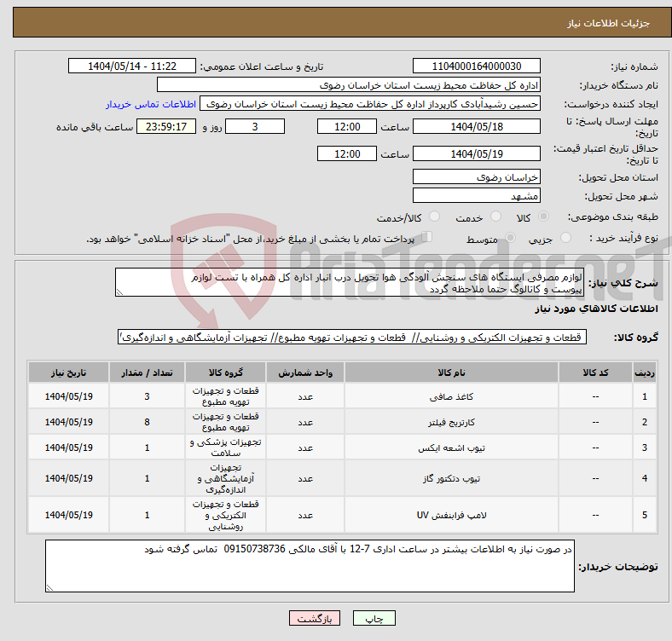Toggle the اسناد خزانه اسلامی payment checkbox
The height and width of the screenshot is (641, 672).
point(427,236)
